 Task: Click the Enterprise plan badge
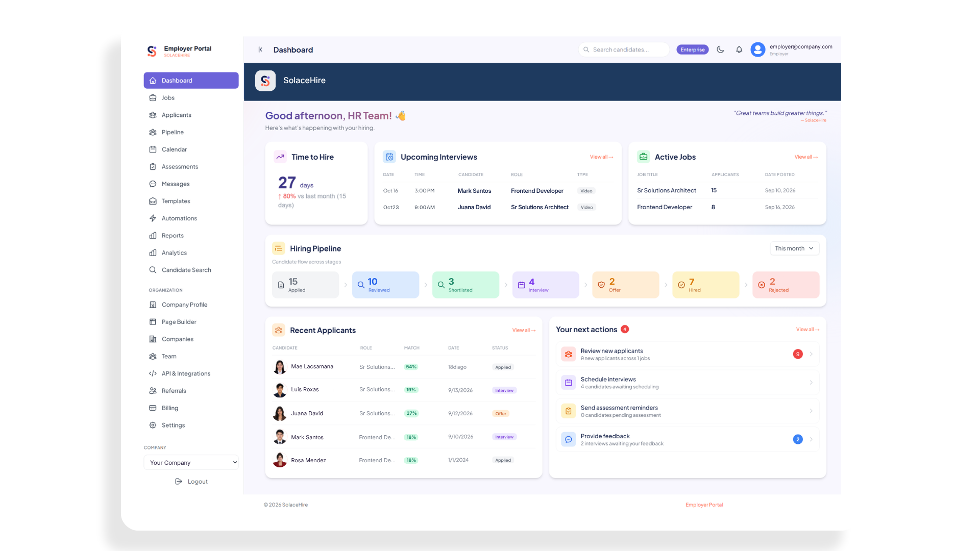[x=692, y=49]
